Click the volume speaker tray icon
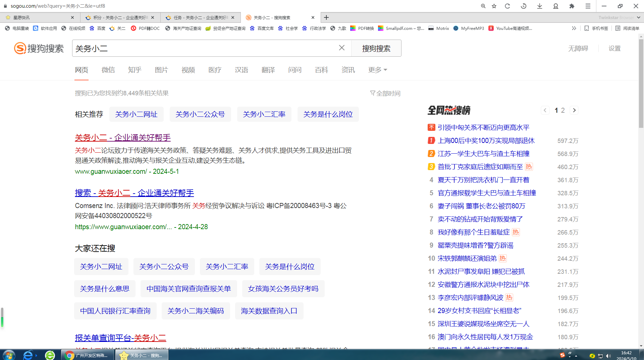The image size is (644, 360). (608, 356)
